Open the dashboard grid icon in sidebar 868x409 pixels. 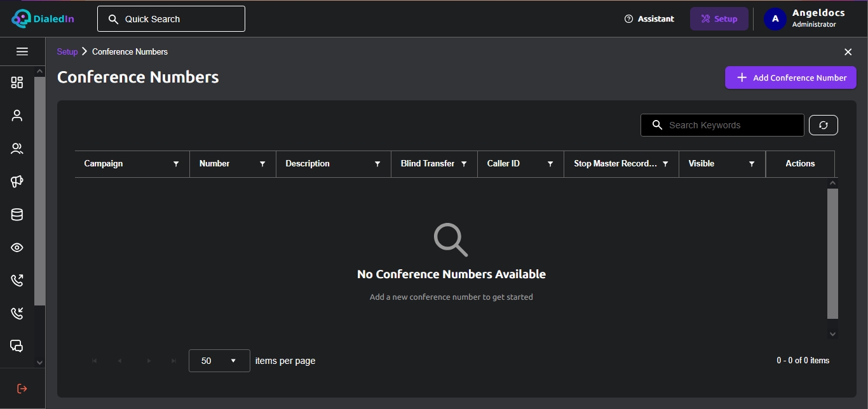pyautogui.click(x=17, y=83)
